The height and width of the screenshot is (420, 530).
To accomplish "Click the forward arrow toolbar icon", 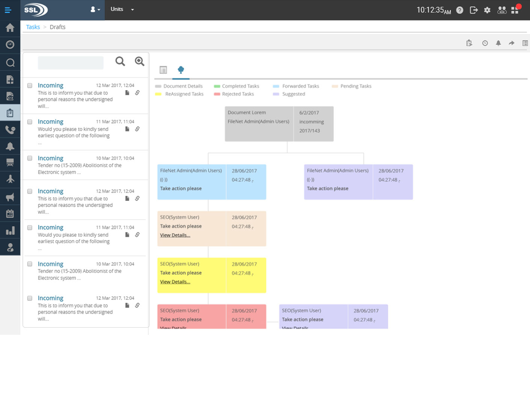I will coord(512,43).
